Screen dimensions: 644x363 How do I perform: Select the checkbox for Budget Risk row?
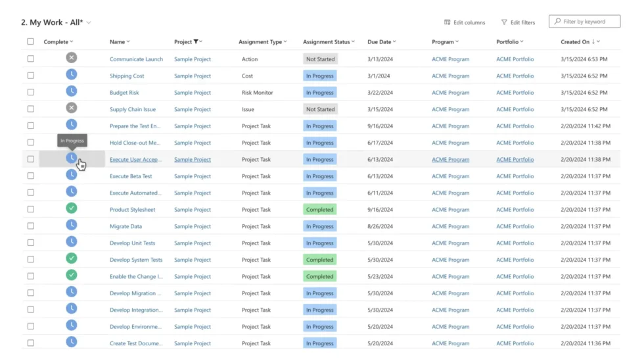pos(30,92)
